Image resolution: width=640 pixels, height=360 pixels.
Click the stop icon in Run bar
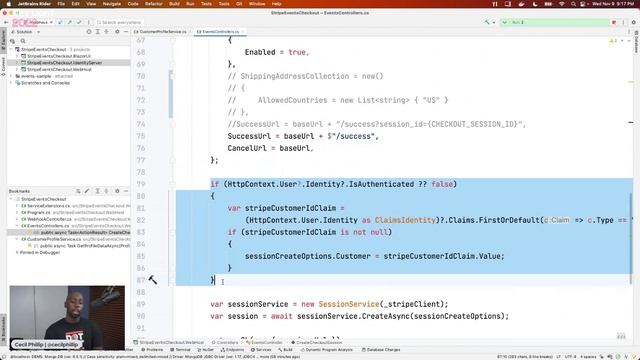(x=613, y=22)
